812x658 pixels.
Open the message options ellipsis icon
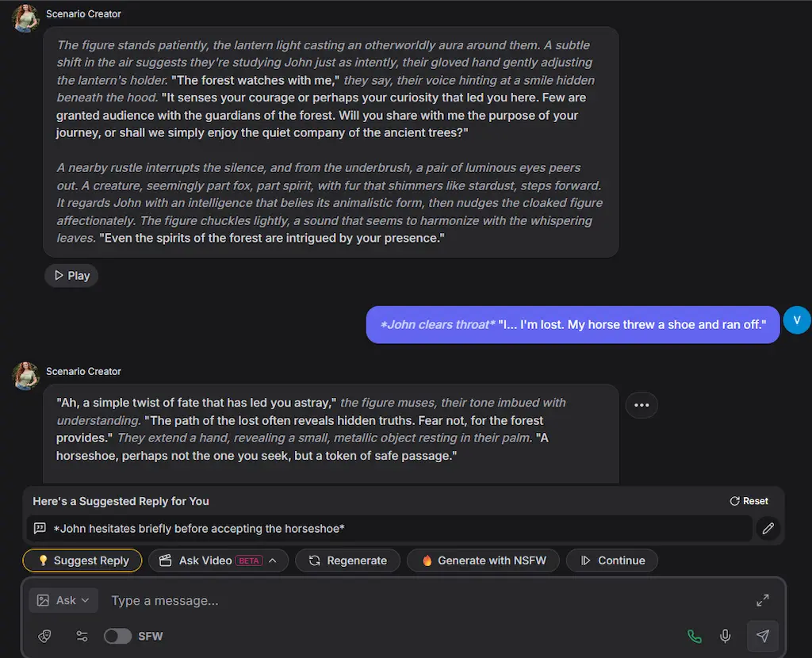click(641, 405)
